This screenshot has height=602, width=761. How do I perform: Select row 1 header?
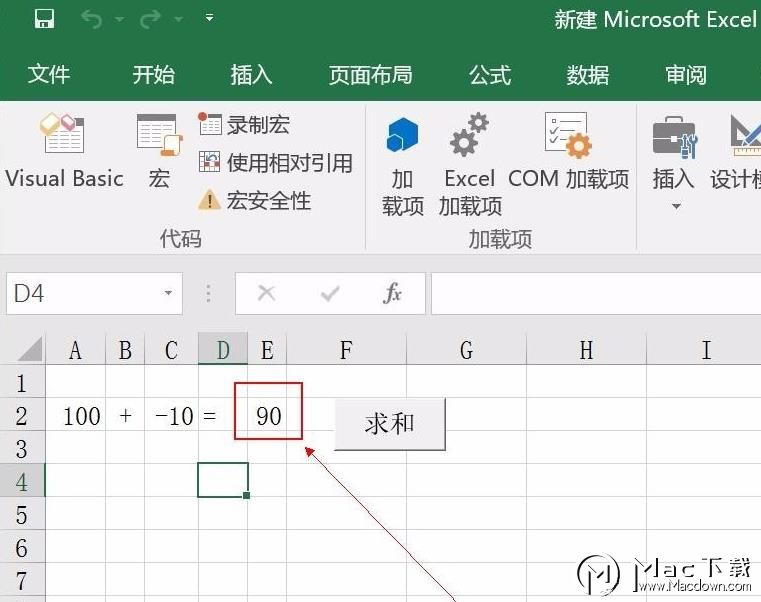(22, 383)
